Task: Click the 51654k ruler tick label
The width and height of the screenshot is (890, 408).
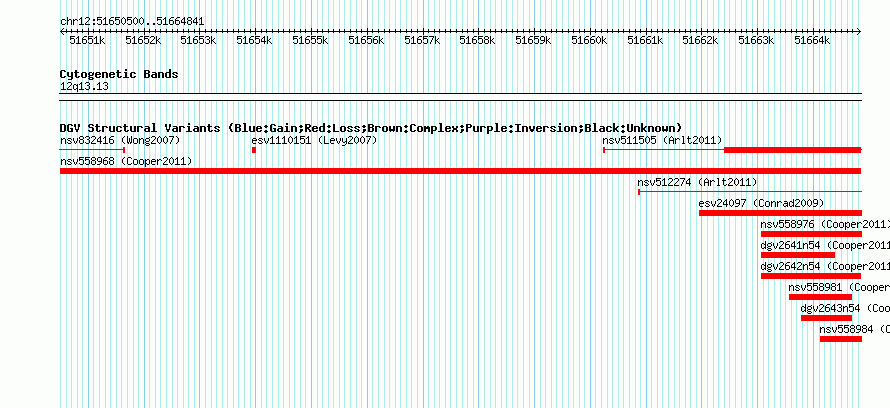Action: pyautogui.click(x=254, y=40)
